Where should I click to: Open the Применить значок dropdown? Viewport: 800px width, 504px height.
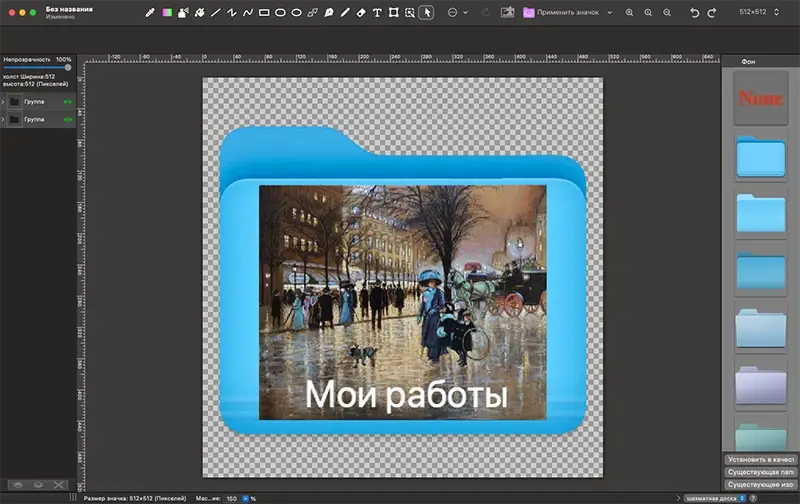coord(567,12)
